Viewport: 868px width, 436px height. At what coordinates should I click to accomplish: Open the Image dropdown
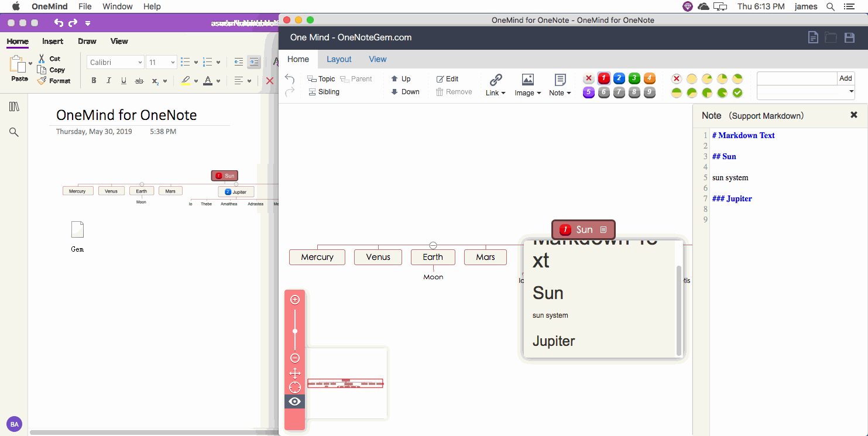[528, 85]
